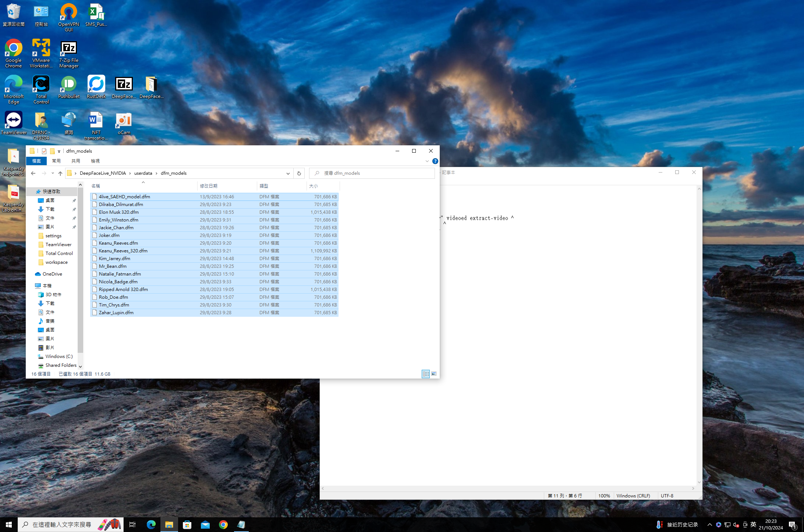This screenshot has width=804, height=532.
Task: Open the 常用 ribbon tab
Action: 56,161
